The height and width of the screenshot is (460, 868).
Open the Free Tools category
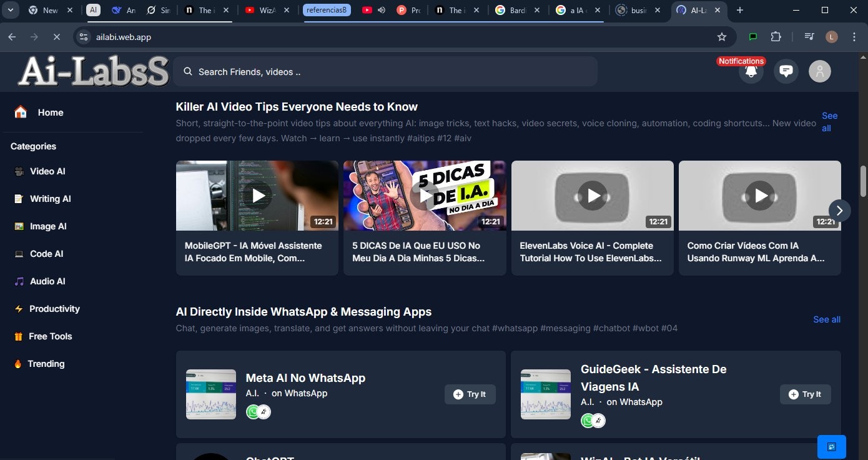[x=43, y=336]
